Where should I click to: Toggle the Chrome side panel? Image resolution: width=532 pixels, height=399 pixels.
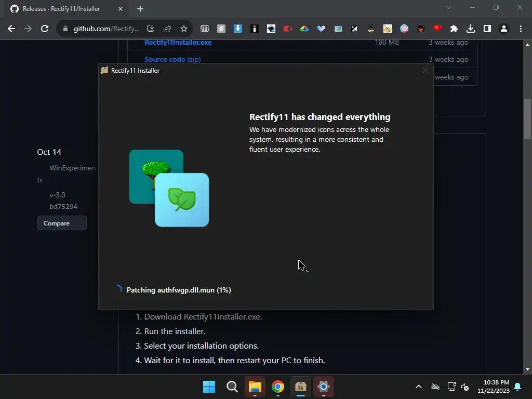pyautogui.click(x=487, y=29)
